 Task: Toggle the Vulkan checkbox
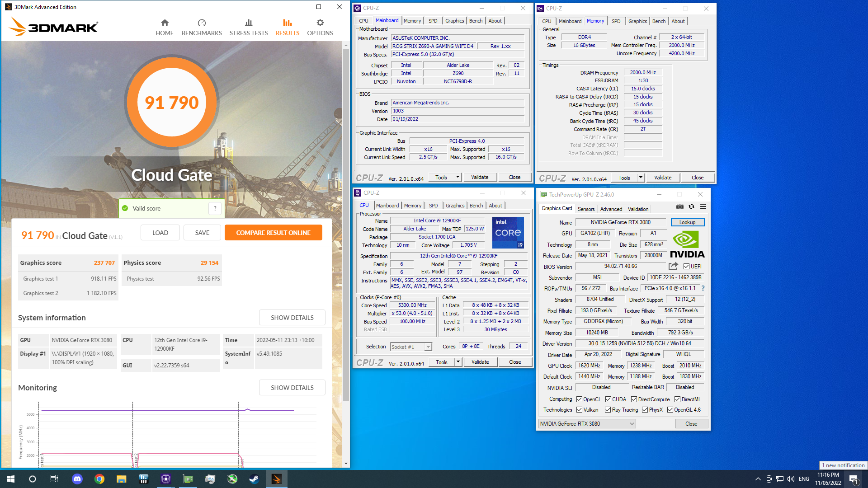tap(579, 410)
